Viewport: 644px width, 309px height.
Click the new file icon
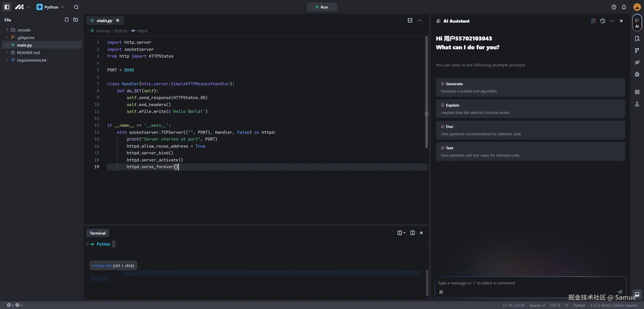67,20
